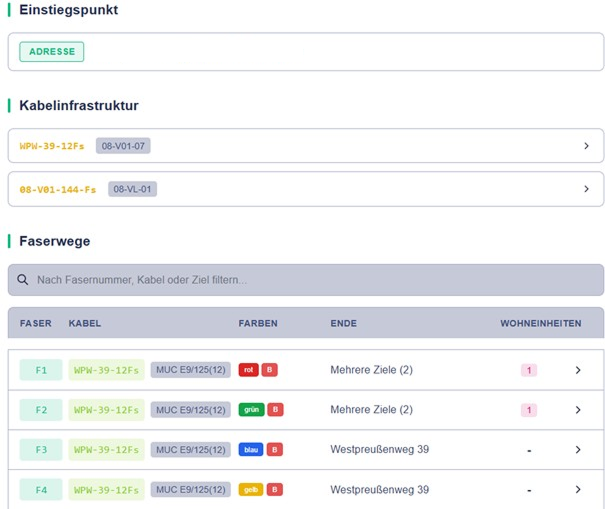Click the red B badge in F2 row

tap(275, 409)
